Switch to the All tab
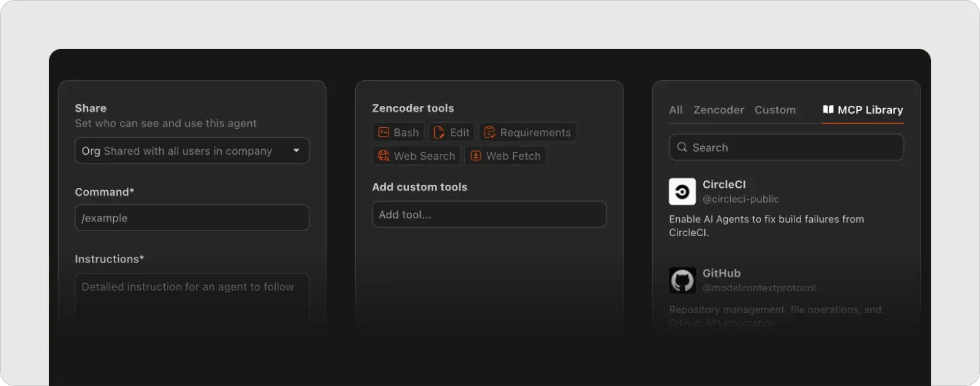Viewport: 980px width, 386px height. pyautogui.click(x=676, y=110)
